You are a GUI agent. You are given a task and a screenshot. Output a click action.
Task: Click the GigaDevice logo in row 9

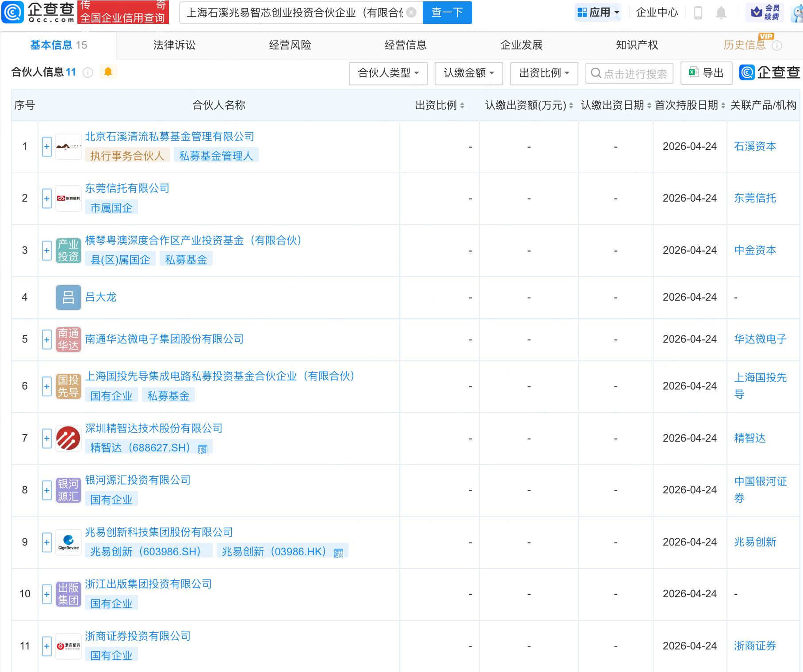69,542
